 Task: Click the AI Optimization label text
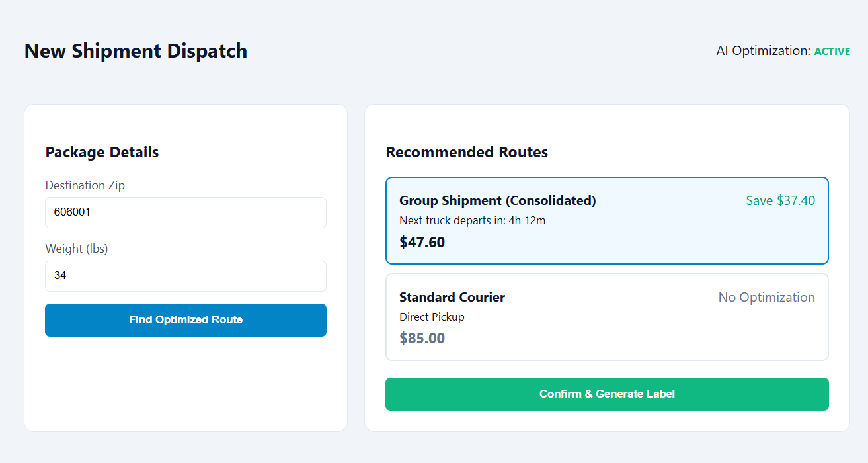pos(764,51)
